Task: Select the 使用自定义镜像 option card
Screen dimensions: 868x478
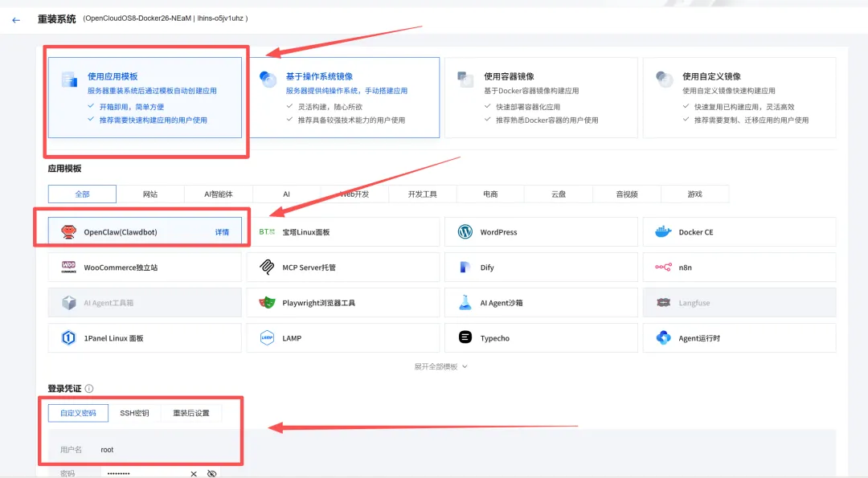Action: point(739,97)
